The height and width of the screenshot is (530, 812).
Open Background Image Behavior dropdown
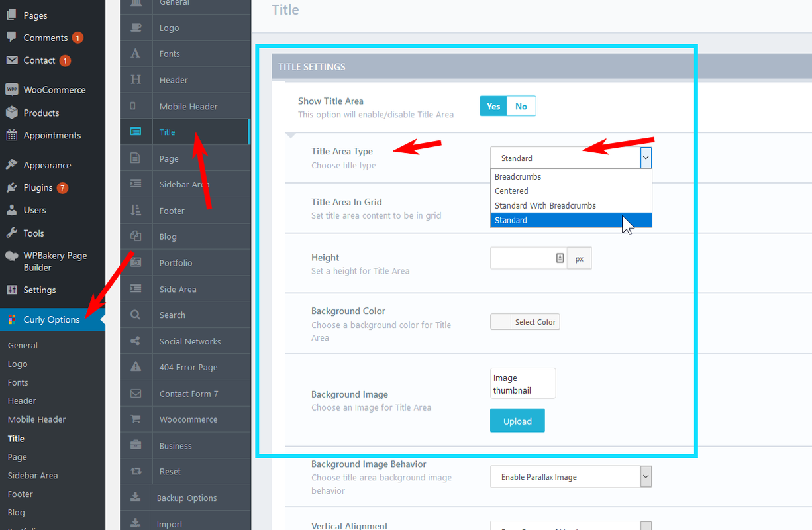(x=571, y=477)
